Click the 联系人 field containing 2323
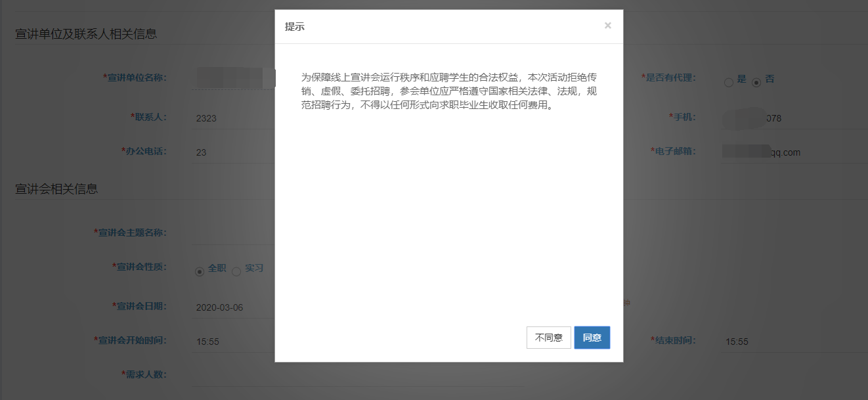868x400 pixels. click(x=233, y=118)
